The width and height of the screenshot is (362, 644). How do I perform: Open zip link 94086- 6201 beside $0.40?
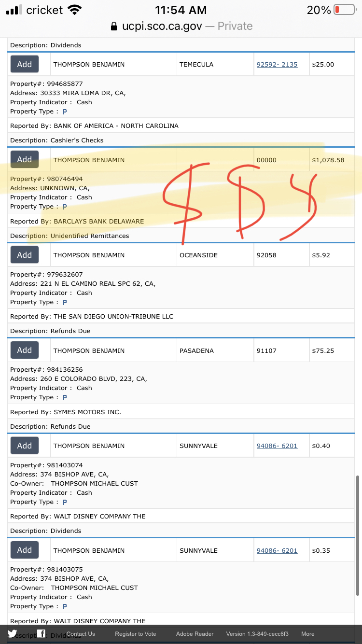[277, 446]
